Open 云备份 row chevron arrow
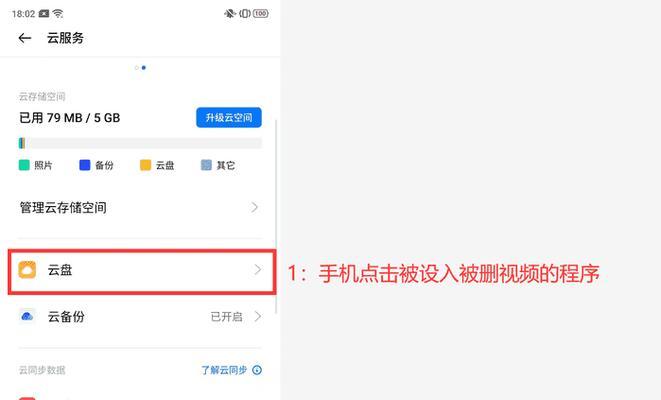 pos(258,316)
